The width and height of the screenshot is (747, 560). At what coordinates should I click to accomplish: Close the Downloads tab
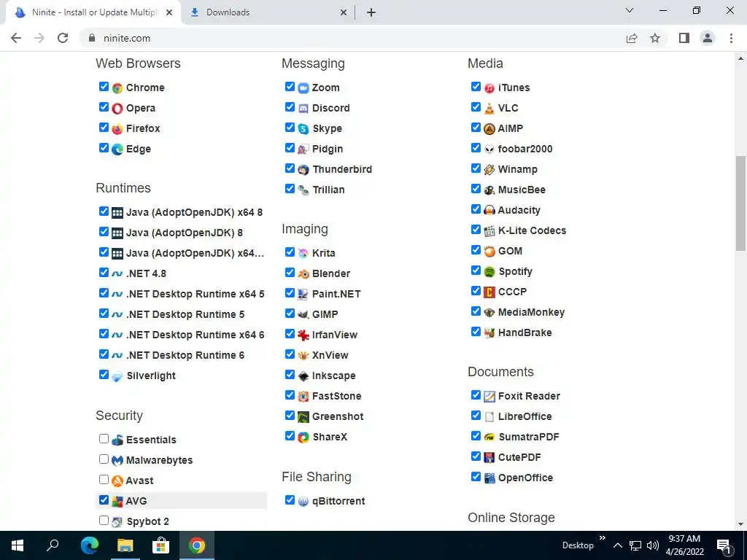(x=344, y=13)
